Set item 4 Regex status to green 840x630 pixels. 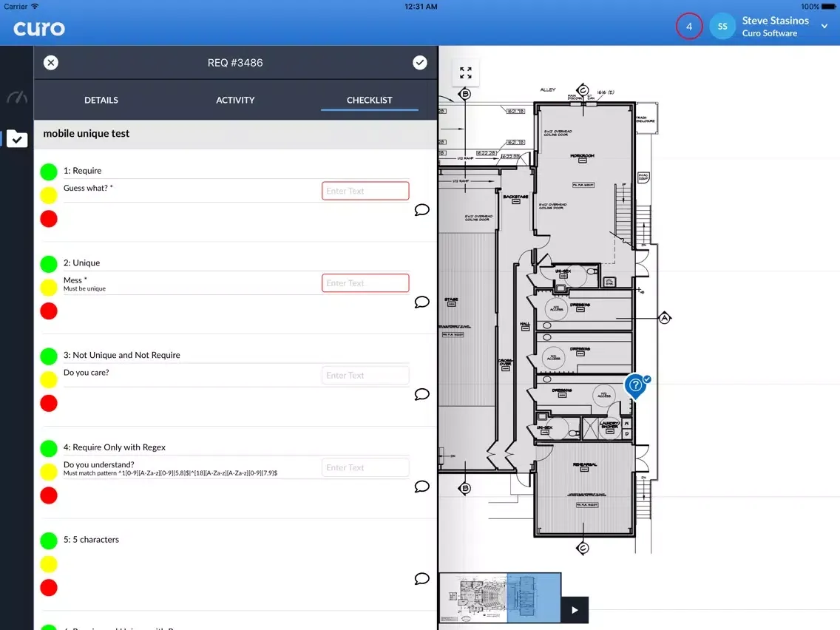click(x=49, y=448)
